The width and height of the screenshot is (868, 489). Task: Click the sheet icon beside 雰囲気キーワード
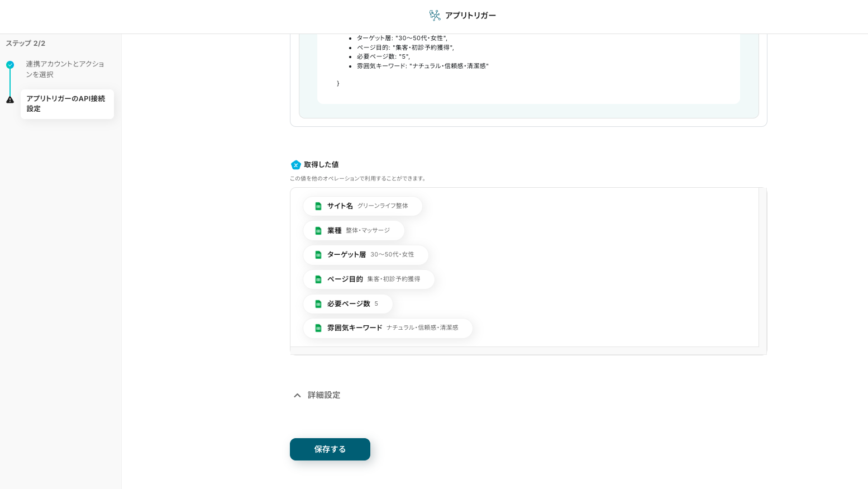(x=318, y=328)
